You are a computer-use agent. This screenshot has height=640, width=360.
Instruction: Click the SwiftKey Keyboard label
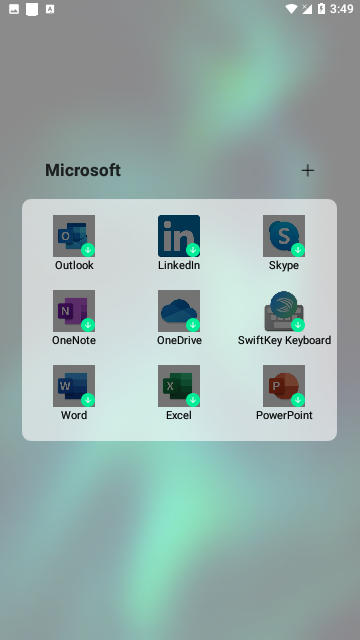284,340
